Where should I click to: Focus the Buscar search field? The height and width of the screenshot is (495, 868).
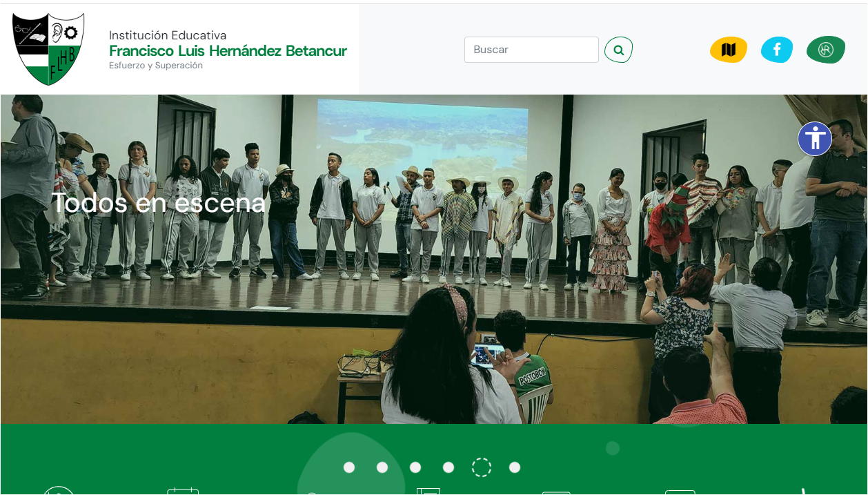click(x=531, y=50)
